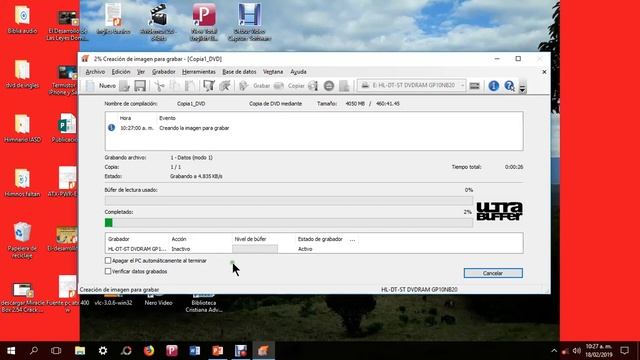This screenshot has width=640, height=360.
Task: Click the open compilation toolbar icon
Action: coord(124,86)
